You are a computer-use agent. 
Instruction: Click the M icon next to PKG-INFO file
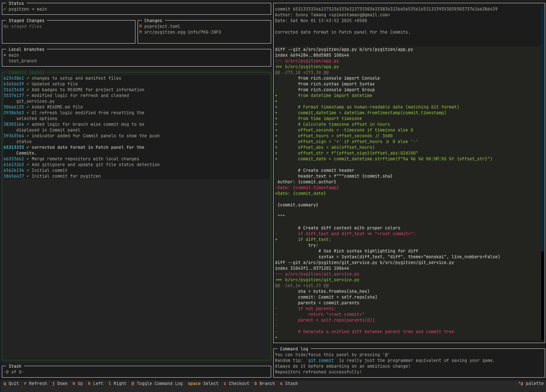(x=140, y=32)
